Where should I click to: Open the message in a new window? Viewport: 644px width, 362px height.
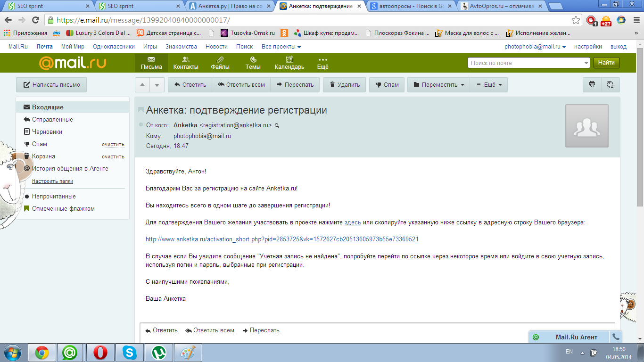[610, 85]
